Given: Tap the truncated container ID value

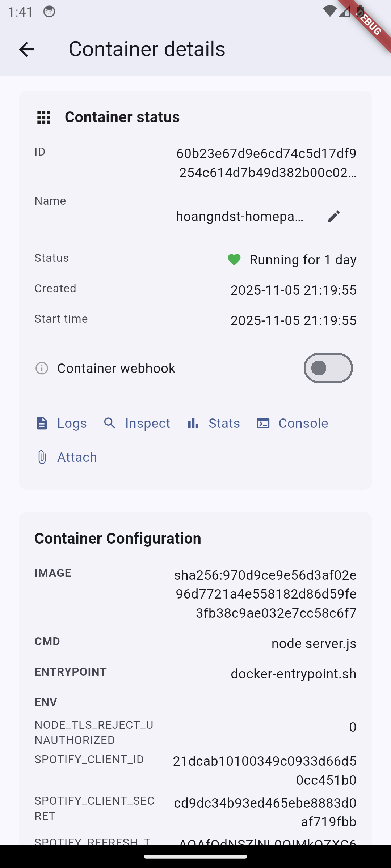Looking at the screenshot, I should 267,163.
